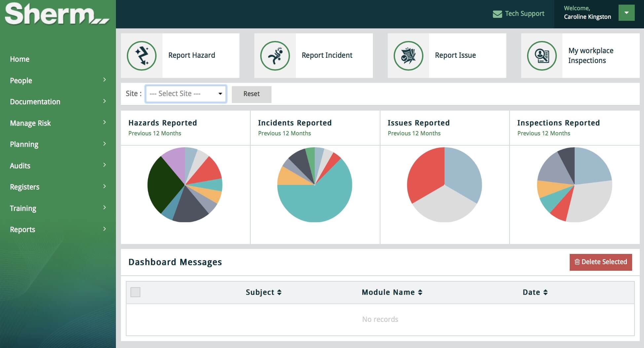
Task: Tick the select-all checkbox in messages table
Action: 135,292
